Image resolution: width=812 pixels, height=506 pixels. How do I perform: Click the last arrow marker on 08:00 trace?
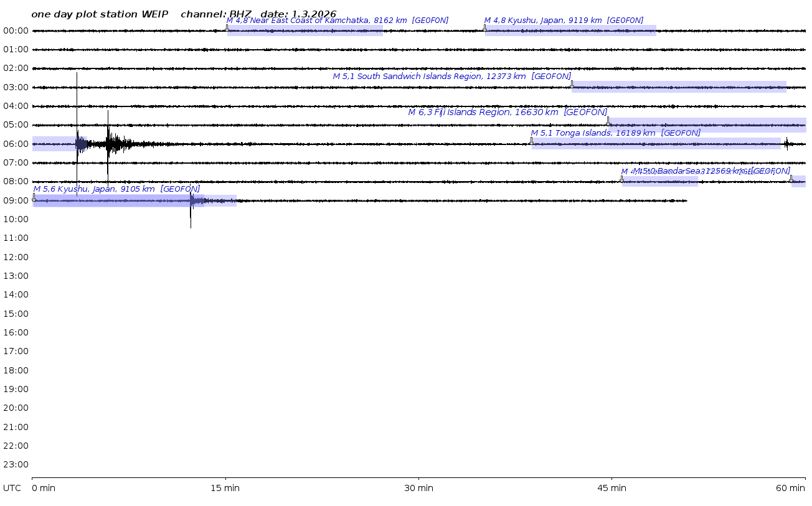click(791, 178)
